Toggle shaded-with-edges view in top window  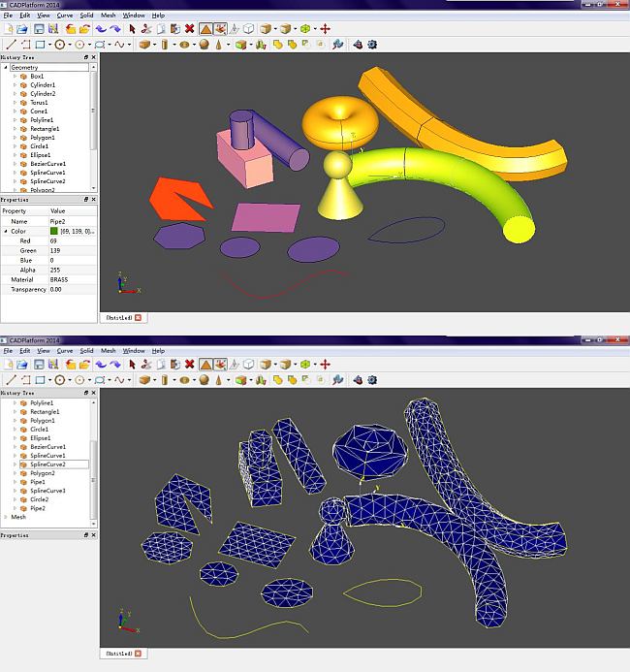click(220, 29)
